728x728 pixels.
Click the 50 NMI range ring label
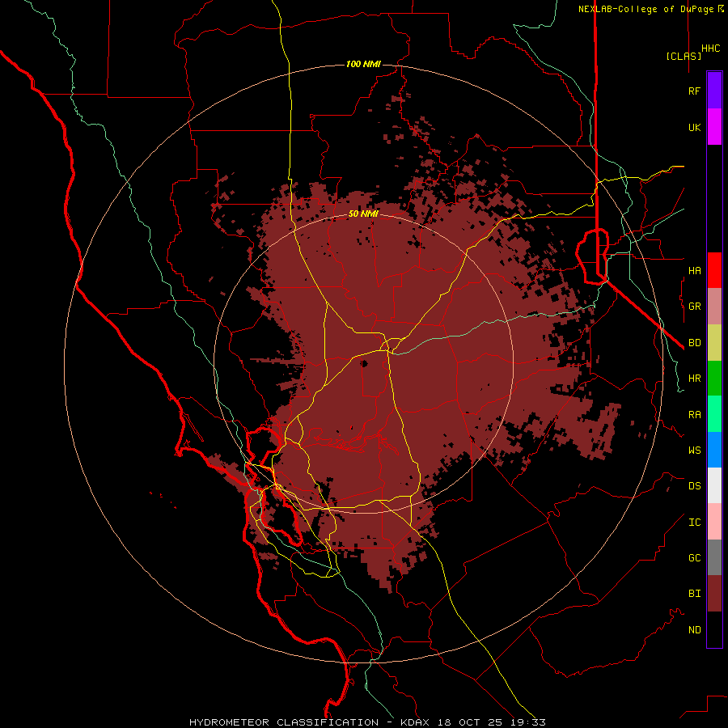click(x=363, y=214)
